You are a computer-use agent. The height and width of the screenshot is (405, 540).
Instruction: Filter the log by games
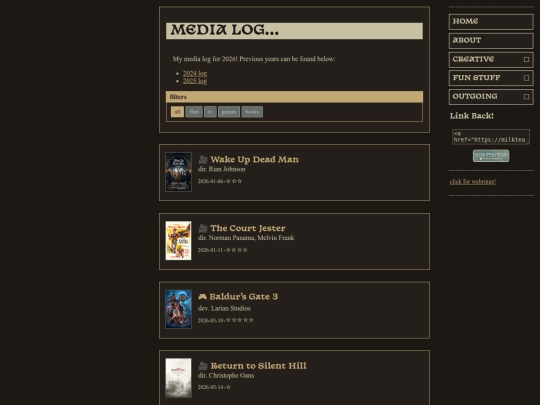(x=229, y=112)
